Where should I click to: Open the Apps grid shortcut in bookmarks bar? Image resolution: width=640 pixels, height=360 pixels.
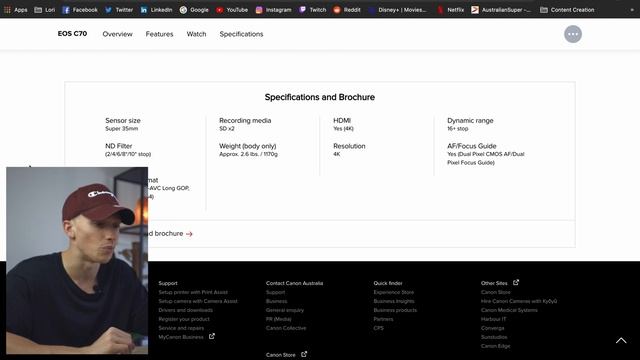point(16,10)
